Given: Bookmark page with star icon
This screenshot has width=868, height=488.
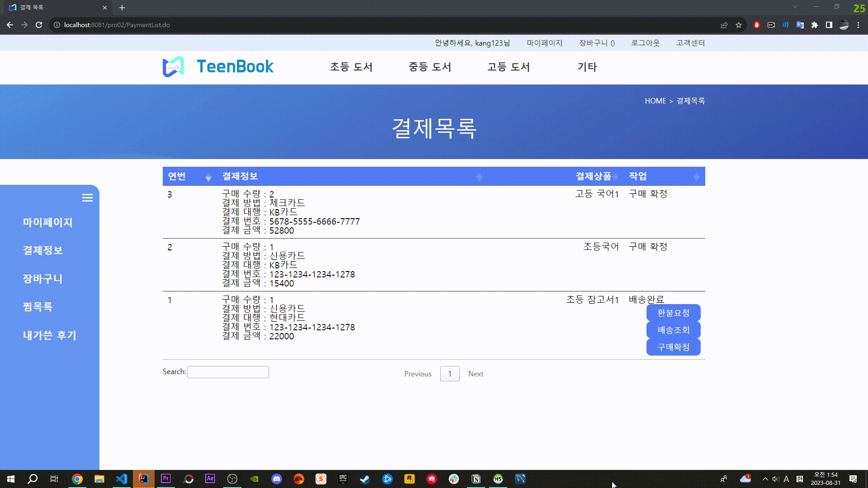Looking at the screenshot, I should 739,25.
